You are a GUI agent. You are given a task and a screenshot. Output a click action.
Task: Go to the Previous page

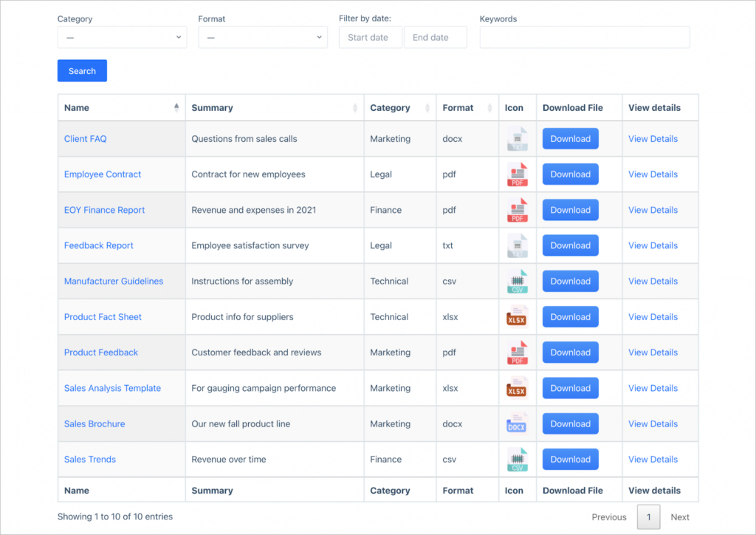[609, 517]
